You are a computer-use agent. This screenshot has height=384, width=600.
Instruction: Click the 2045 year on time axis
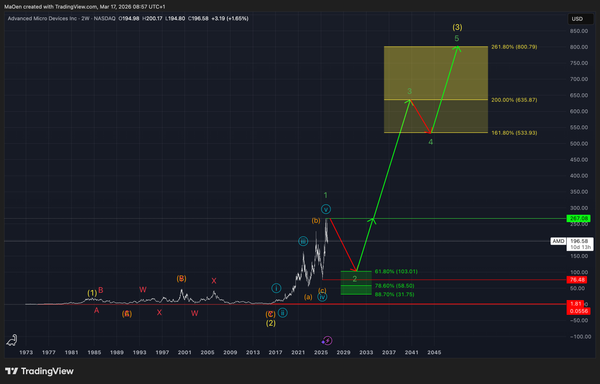click(434, 353)
